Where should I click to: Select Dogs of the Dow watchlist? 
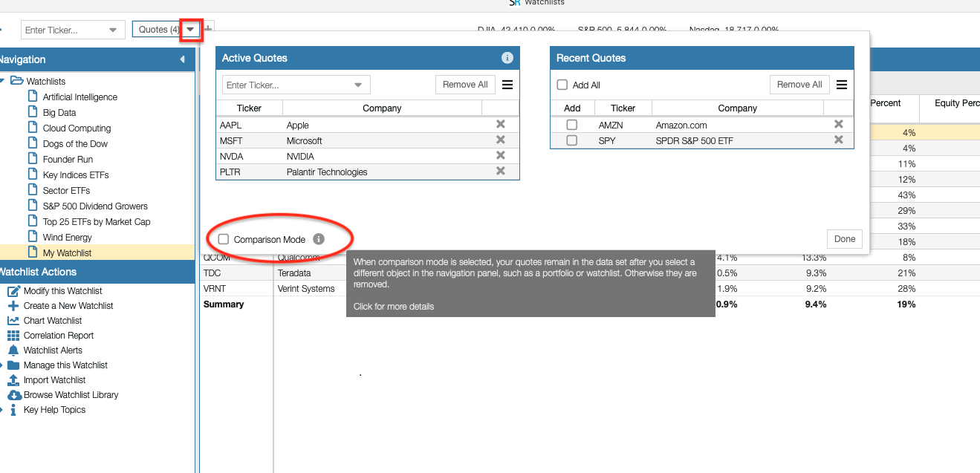pyautogui.click(x=75, y=144)
